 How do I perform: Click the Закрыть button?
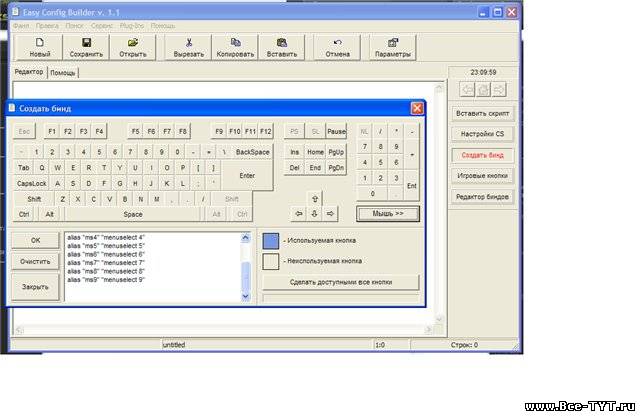[x=36, y=287]
